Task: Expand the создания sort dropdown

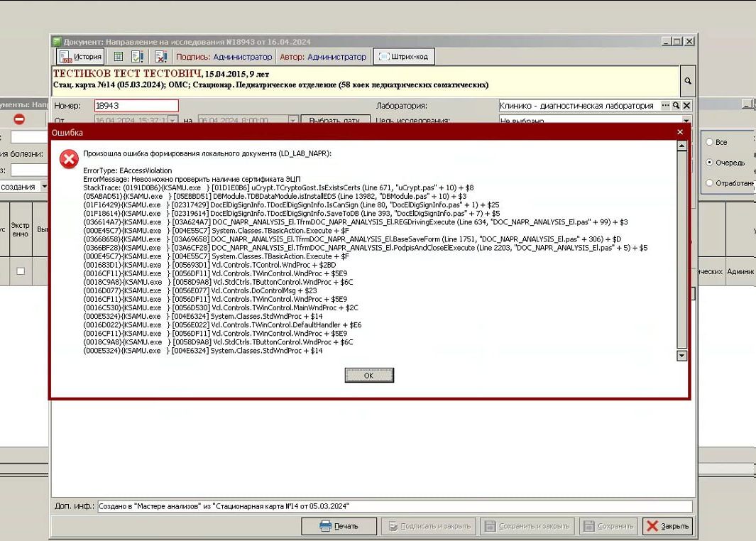Action: click(44, 187)
